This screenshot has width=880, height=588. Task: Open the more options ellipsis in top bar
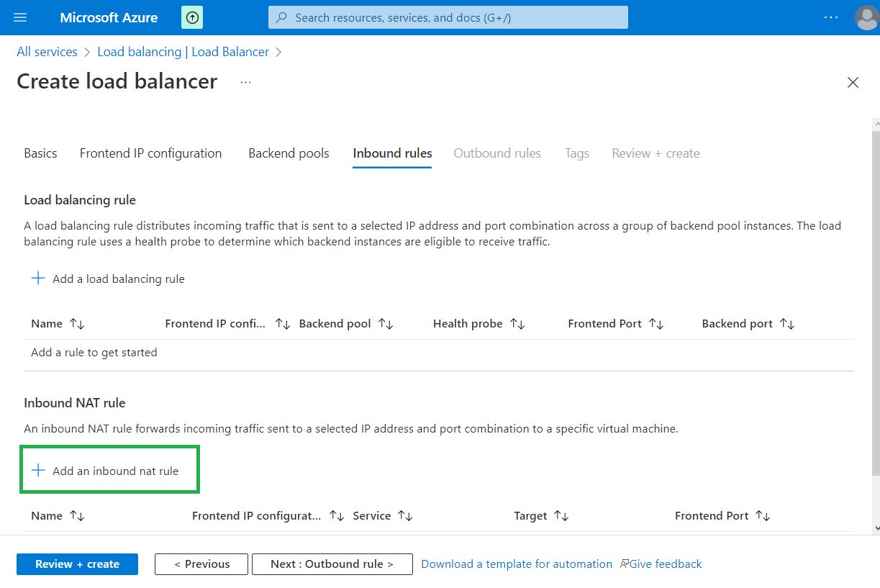(831, 17)
